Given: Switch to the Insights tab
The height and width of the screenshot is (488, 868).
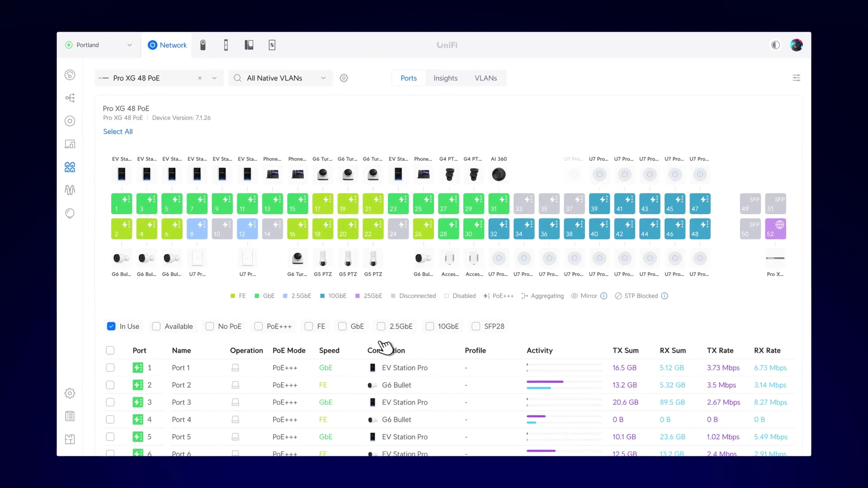Looking at the screenshot, I should coord(445,78).
